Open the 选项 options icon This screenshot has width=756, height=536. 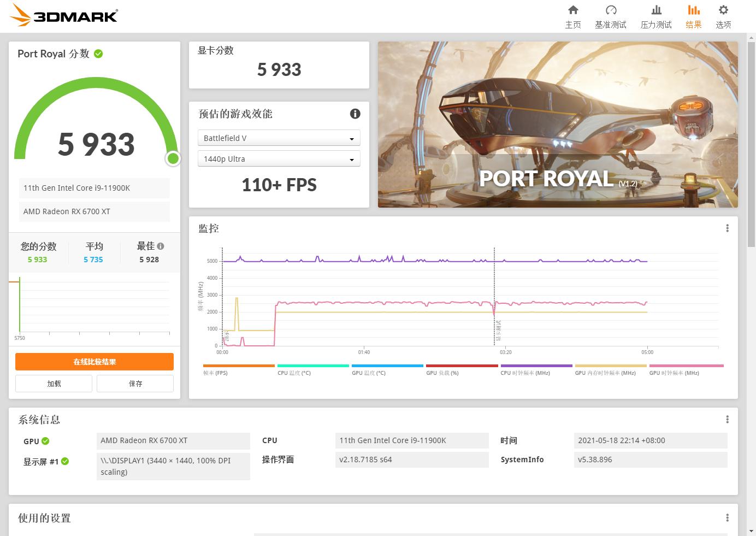point(723,15)
